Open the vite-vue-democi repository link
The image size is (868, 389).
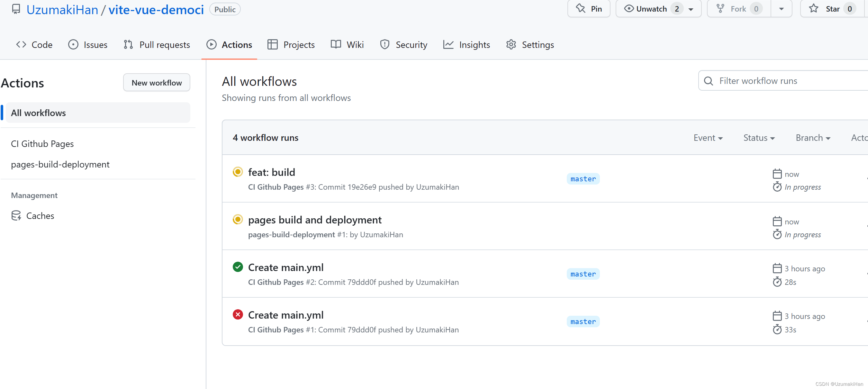click(x=156, y=9)
